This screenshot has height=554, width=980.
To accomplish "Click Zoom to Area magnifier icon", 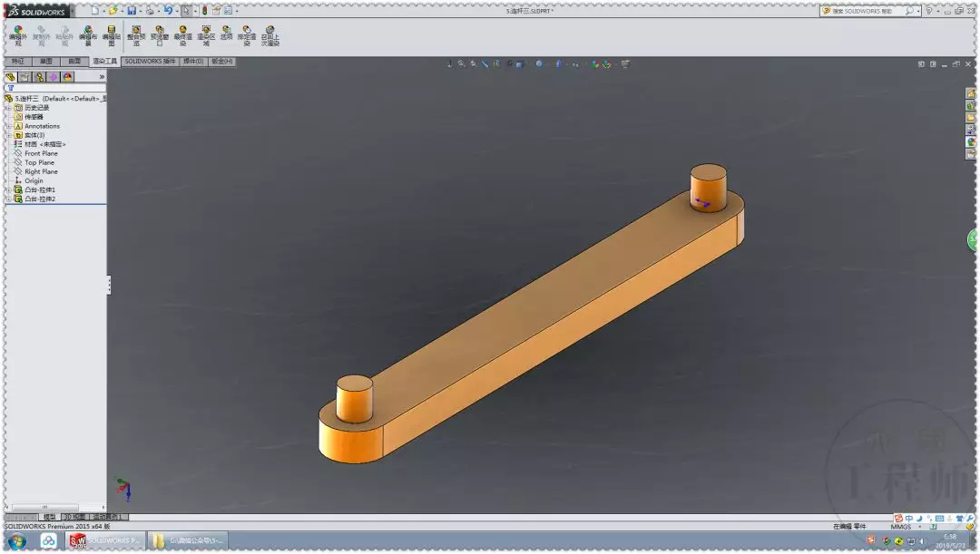I will [473, 63].
